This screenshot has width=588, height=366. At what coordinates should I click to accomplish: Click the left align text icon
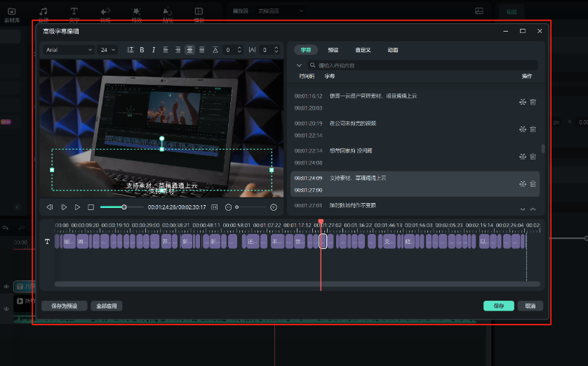[166, 50]
